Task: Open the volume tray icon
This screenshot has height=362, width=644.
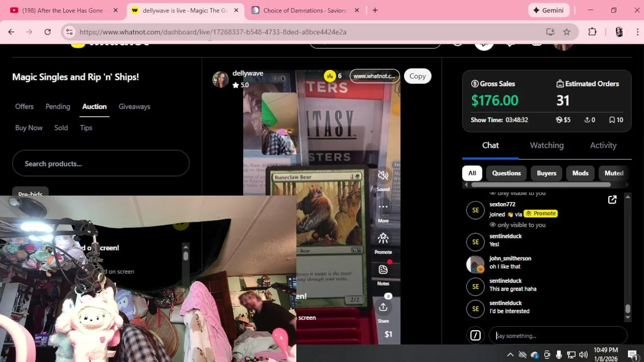Action: click(x=583, y=354)
